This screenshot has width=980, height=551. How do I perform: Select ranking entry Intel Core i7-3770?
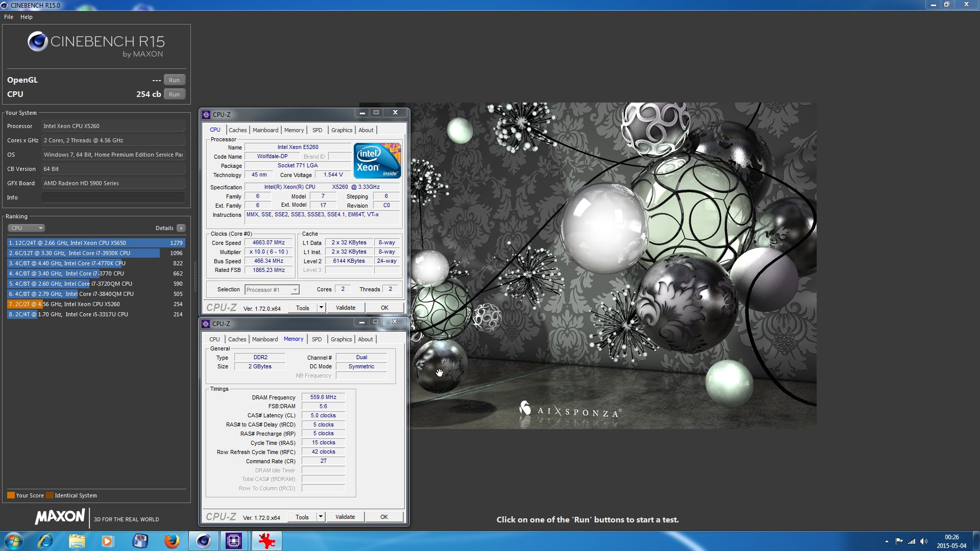point(96,273)
